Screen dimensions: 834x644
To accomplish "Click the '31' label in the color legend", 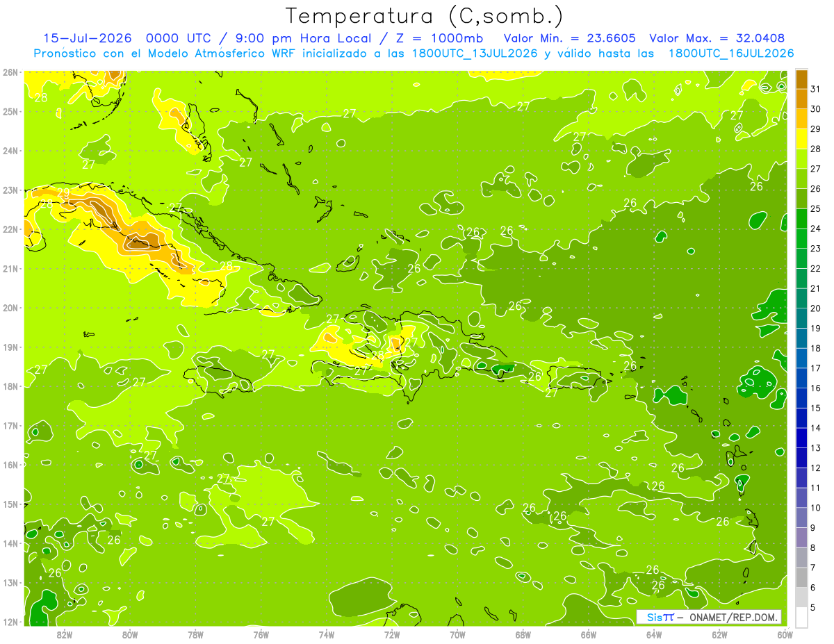I will 816,88.
